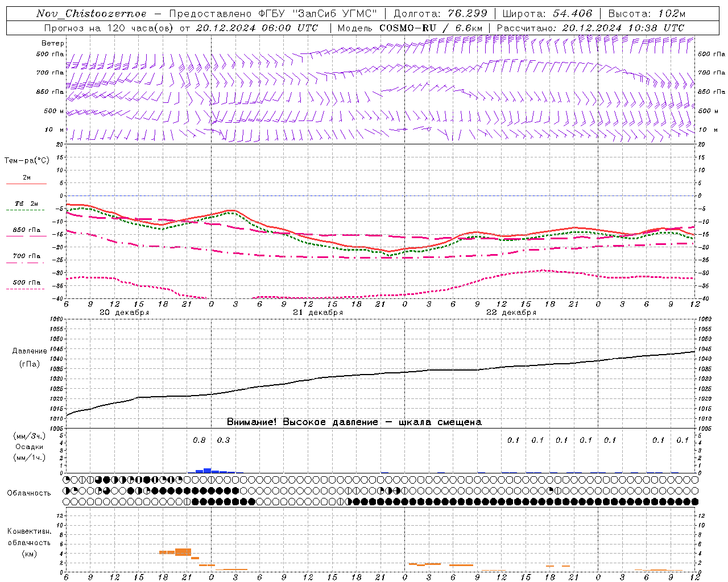Click the Тем-ра(°C) axis title
Image resolution: width=728 pixels, height=582 pixels.
click(x=27, y=161)
